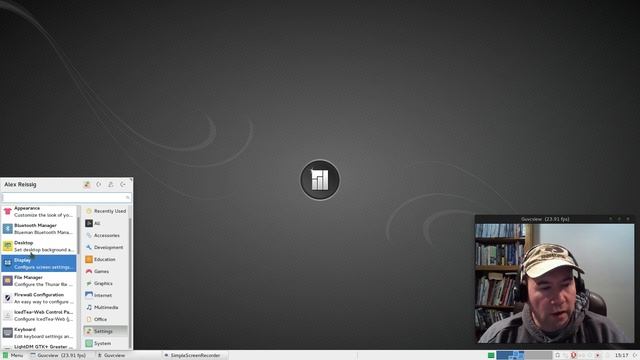Screen dimensions: 640x360
Task: Launch Firewall Configuration entry
Action: pyautogui.click(x=39, y=298)
